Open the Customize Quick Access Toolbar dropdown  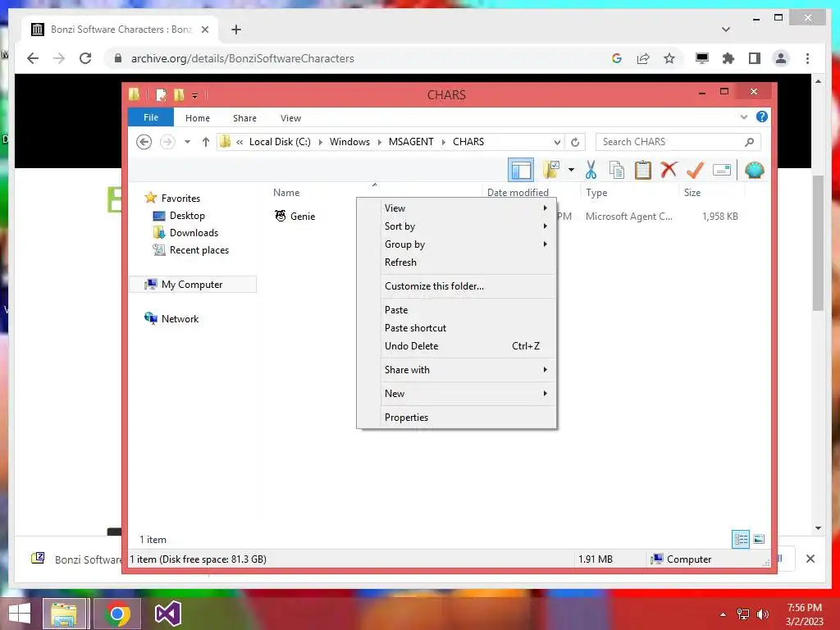click(x=195, y=96)
